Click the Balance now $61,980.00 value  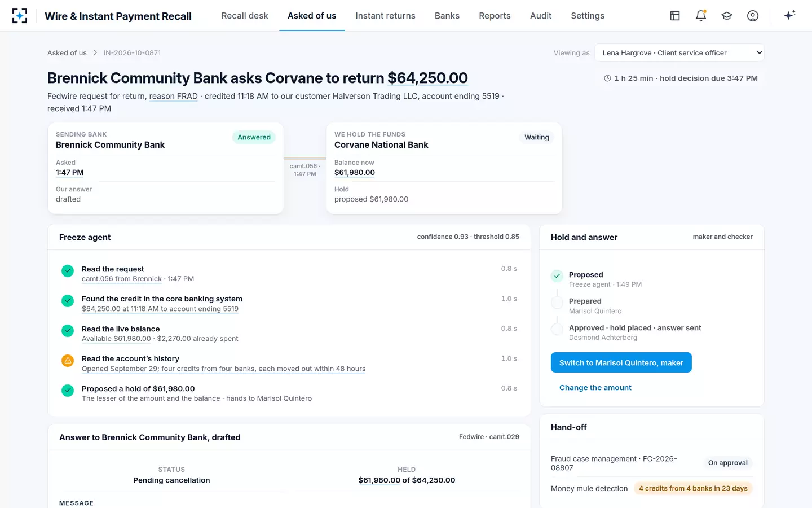(x=355, y=173)
